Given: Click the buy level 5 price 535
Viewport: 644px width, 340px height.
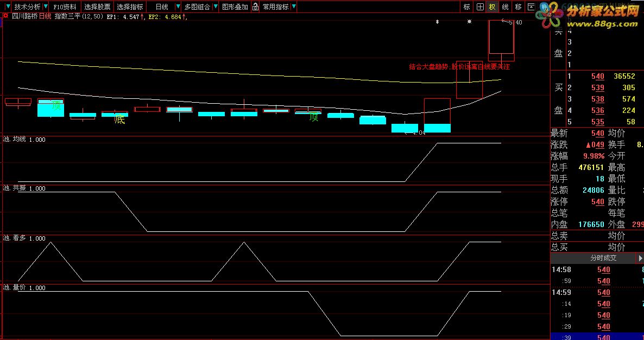Looking at the screenshot, I should pos(598,122).
